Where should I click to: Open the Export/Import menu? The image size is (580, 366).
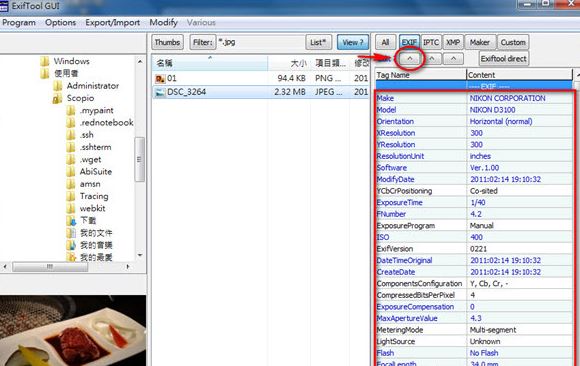[x=112, y=23]
